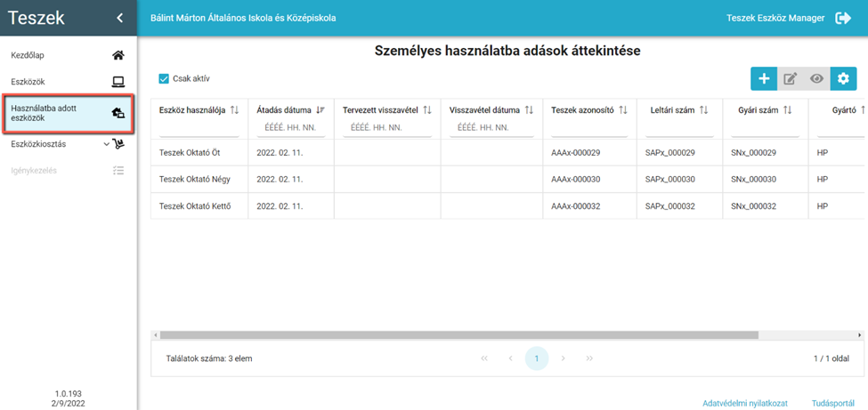Expand the Eszközkiosztás menu chevron
This screenshot has height=410, width=868.
click(106, 144)
